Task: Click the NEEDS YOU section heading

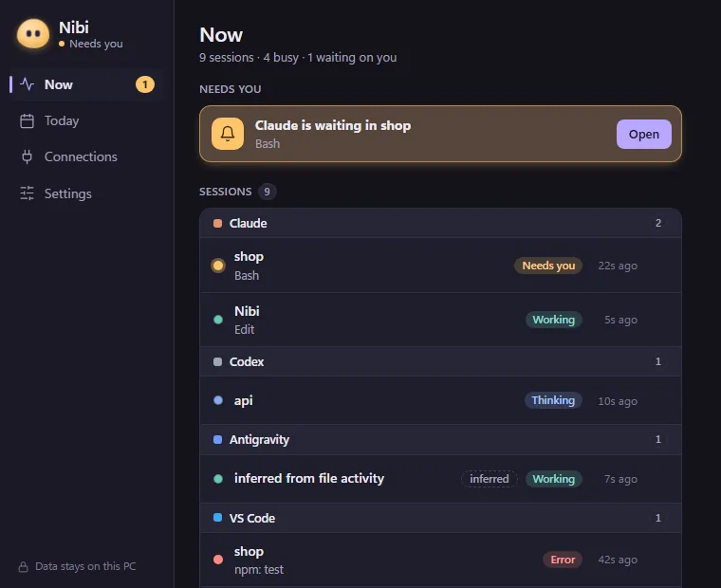Action: pyautogui.click(x=231, y=89)
